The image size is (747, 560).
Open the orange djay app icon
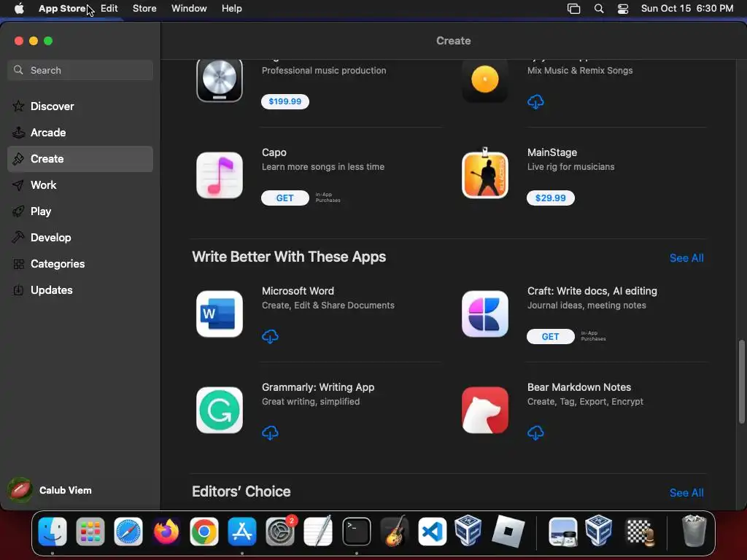pyautogui.click(x=484, y=80)
